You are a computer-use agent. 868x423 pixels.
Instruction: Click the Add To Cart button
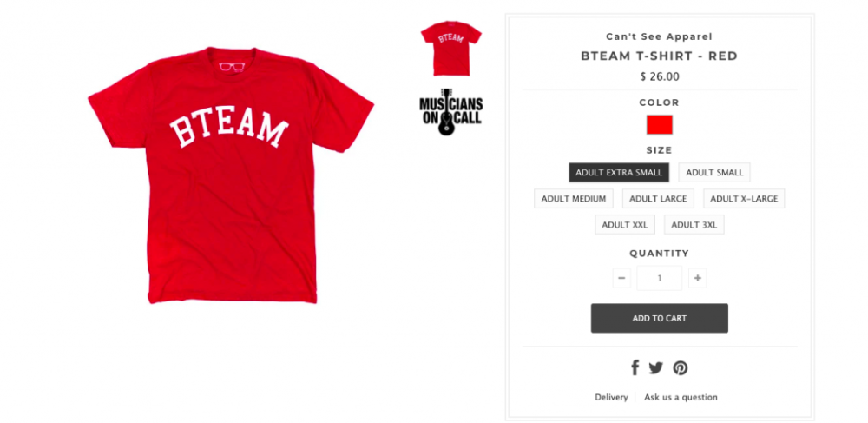(x=660, y=318)
